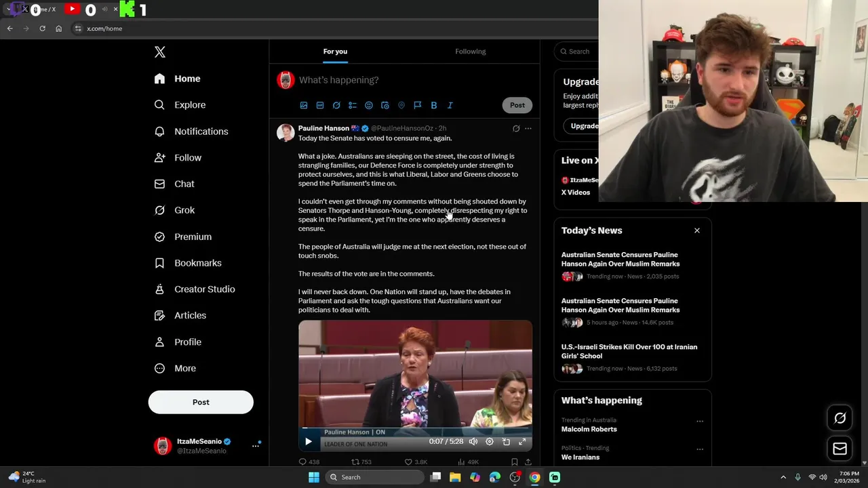868x488 pixels.
Task: Schedule the post with calendar icon
Action: [385, 106]
